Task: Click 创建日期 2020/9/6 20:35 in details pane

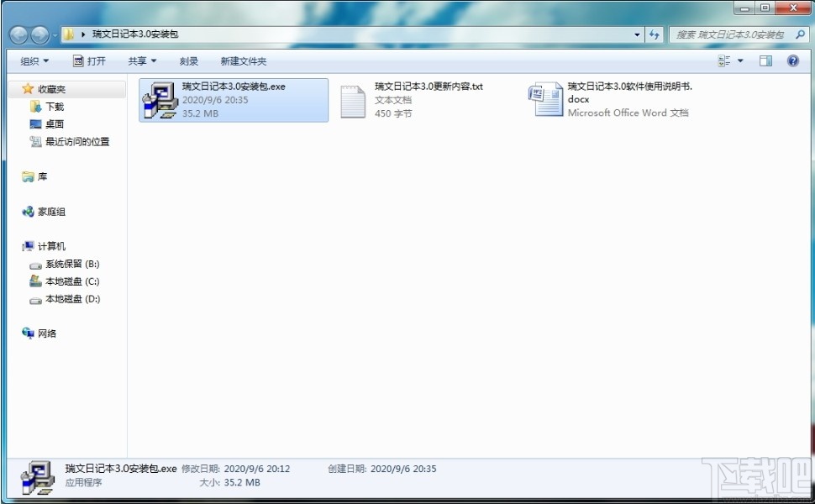Action: tap(382, 469)
